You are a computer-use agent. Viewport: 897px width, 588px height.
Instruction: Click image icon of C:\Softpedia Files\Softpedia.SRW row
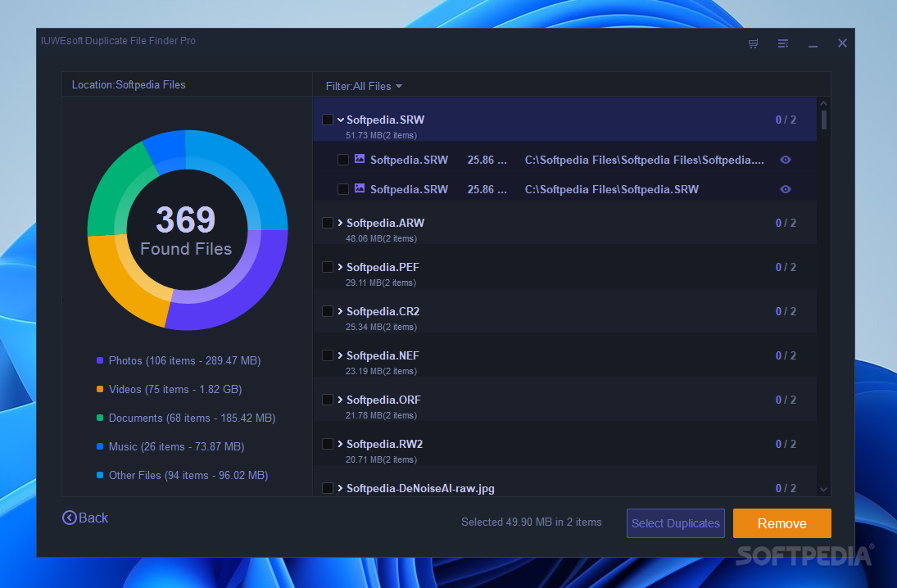(x=360, y=188)
